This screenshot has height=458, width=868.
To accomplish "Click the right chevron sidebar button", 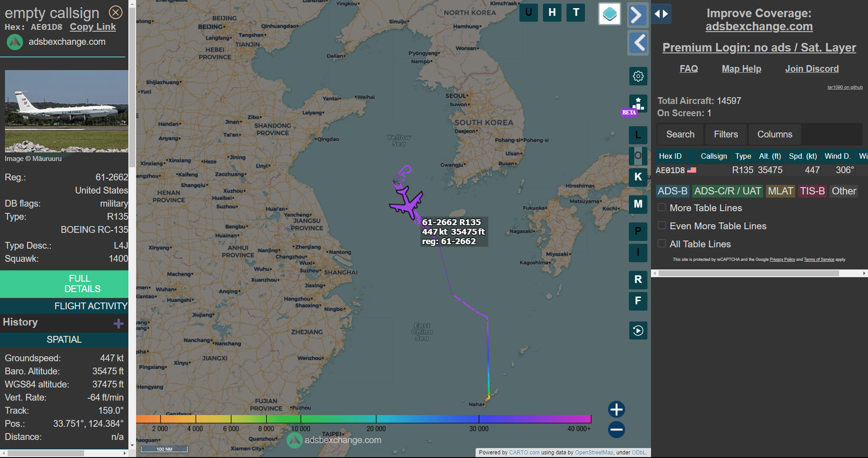I will [x=637, y=15].
